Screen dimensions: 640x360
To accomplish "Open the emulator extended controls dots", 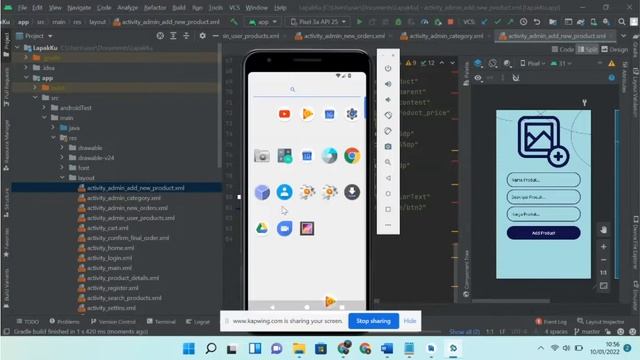I will pyautogui.click(x=388, y=225).
